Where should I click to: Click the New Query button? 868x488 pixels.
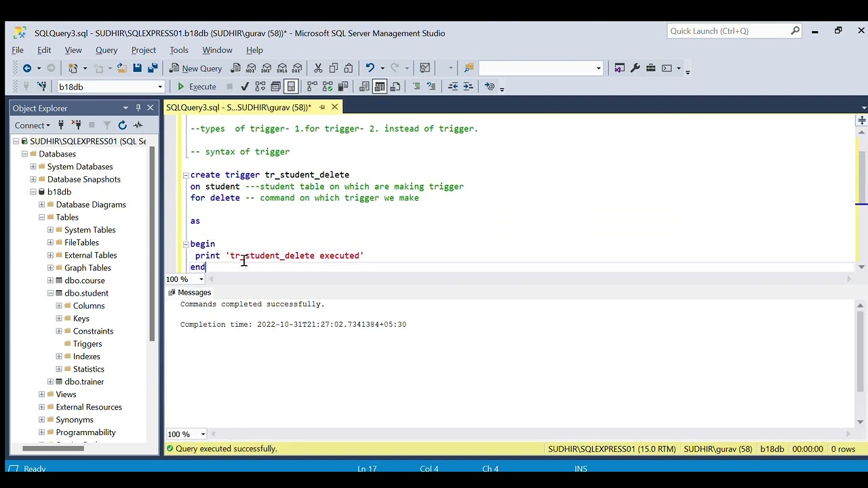(x=195, y=68)
